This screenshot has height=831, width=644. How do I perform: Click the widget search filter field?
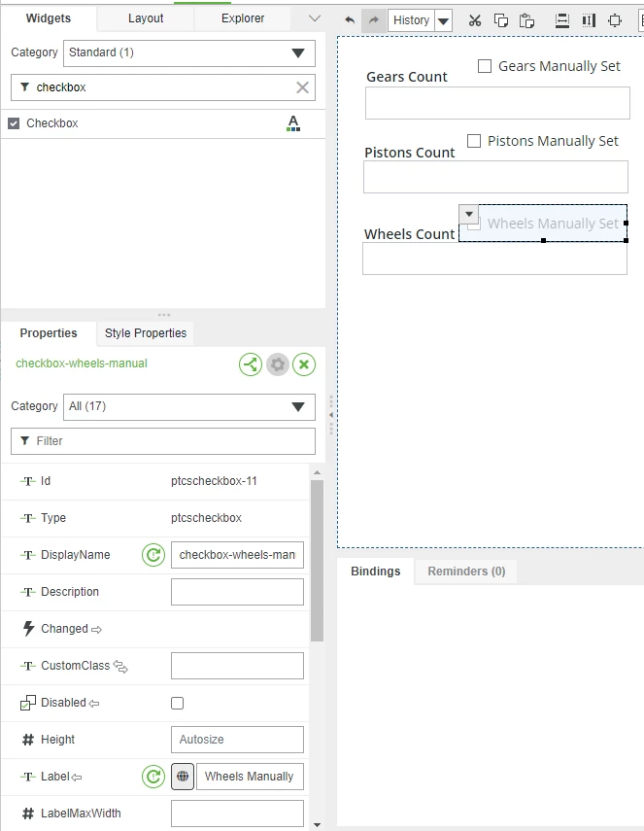click(x=163, y=87)
